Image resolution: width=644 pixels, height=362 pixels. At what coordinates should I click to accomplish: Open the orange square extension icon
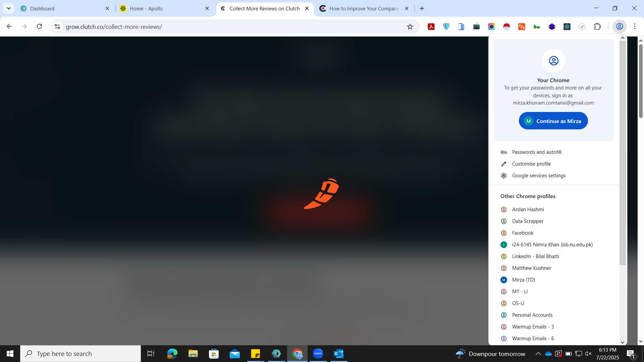(x=522, y=26)
